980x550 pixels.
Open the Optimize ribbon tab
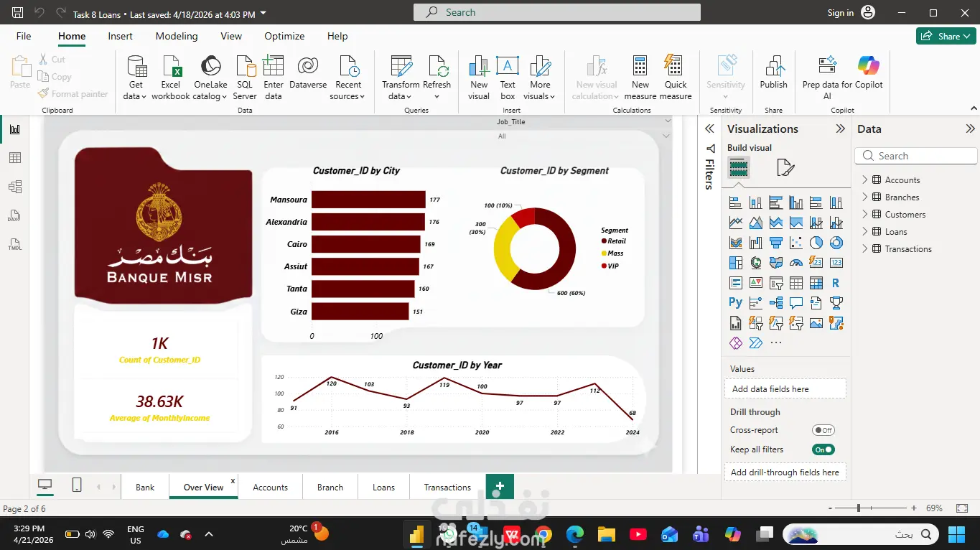tap(284, 36)
